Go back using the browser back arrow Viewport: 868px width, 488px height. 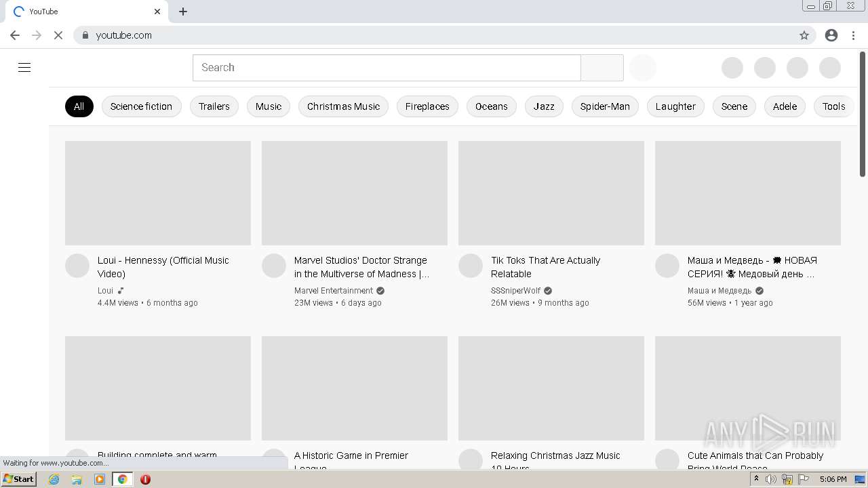15,35
